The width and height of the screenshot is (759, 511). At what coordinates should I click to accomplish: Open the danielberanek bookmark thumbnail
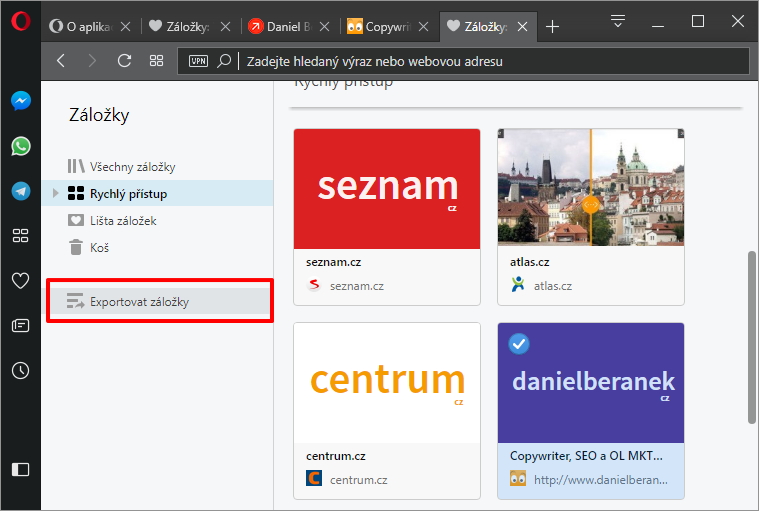pyautogui.click(x=591, y=383)
